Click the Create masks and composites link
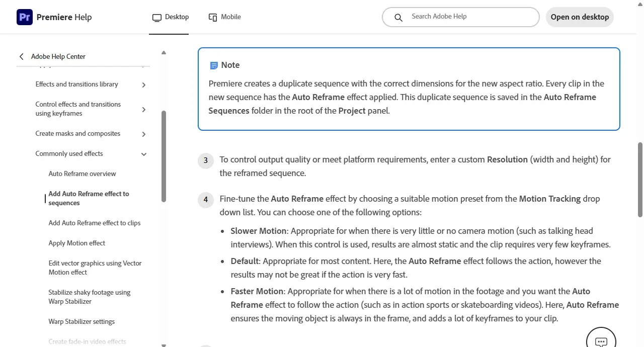644x347 pixels. 77,134
